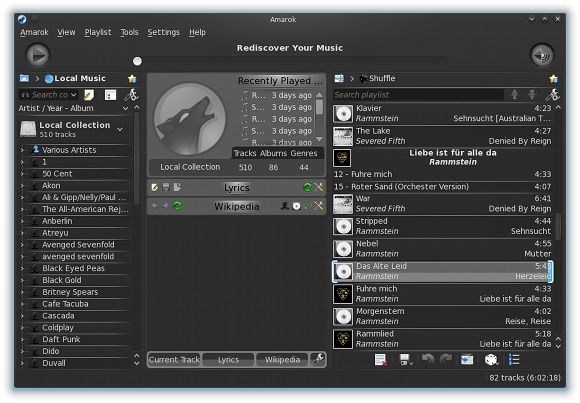The height and width of the screenshot is (403, 580).
Task: Move the track progress slider knob
Action: click(x=137, y=61)
